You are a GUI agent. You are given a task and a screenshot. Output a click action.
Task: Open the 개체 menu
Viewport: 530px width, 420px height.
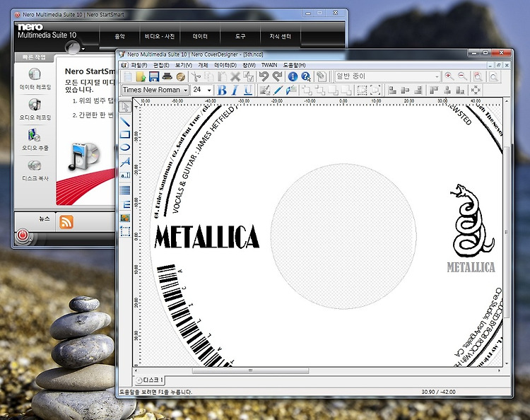(x=203, y=65)
